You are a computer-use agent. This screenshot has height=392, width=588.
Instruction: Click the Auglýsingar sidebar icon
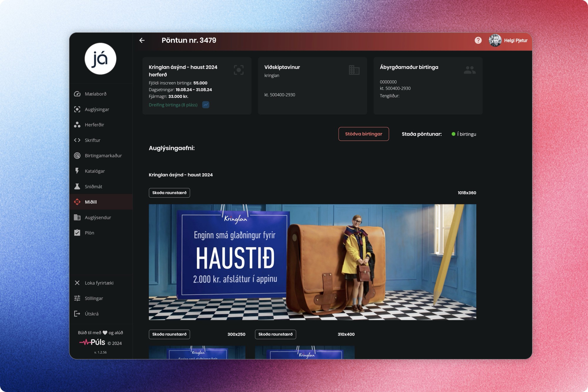coord(77,109)
